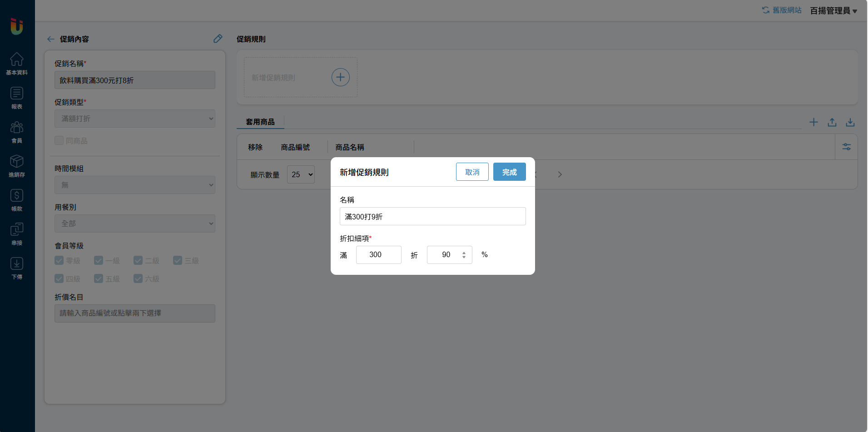Go to 會員 members section
This screenshot has height=432, width=868.
tap(17, 132)
